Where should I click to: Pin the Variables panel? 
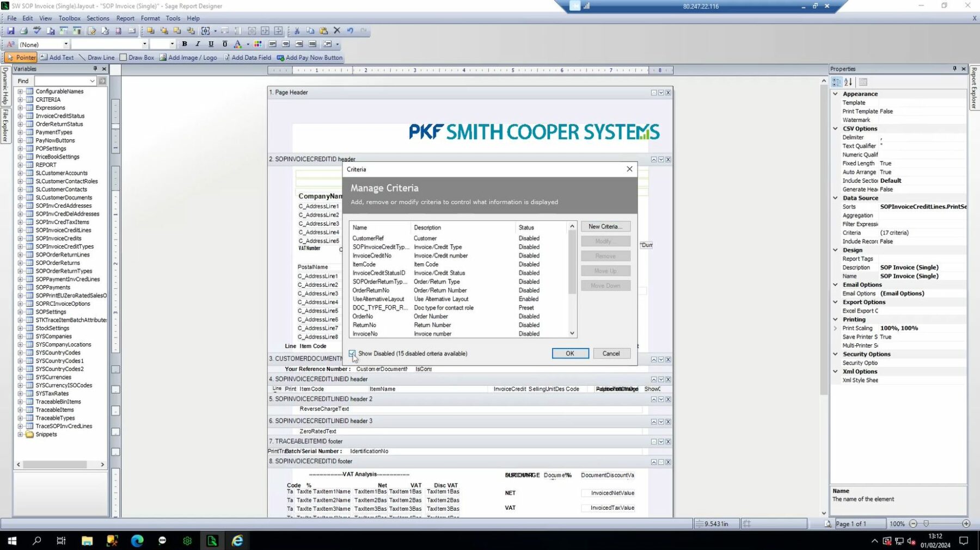click(x=95, y=69)
